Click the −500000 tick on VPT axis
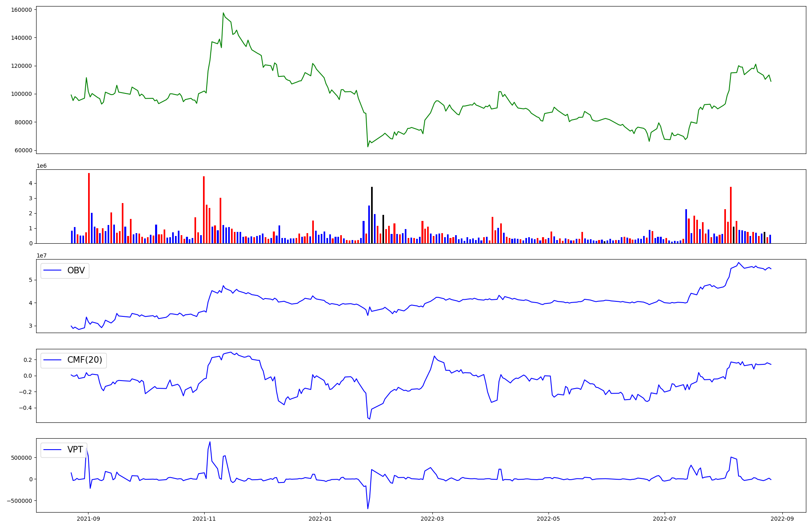Screen dimensions: 812x528 [19, 501]
